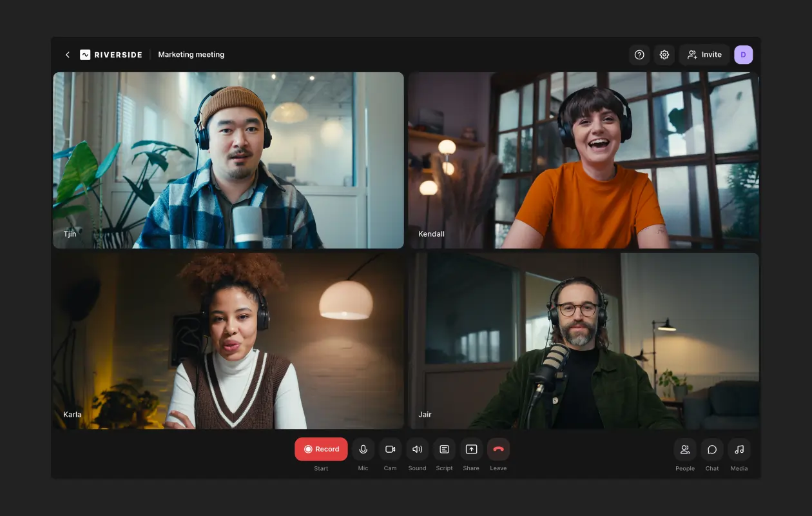Viewport: 812px width, 516px height.
Task: Leave the meeting
Action: click(498, 449)
